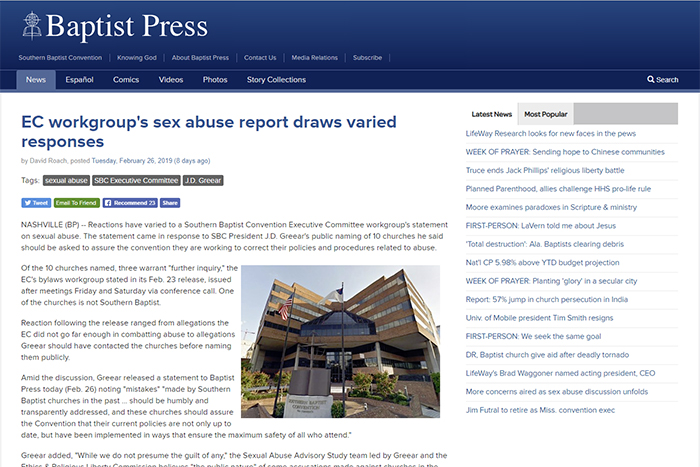Open 'Moore examines paradoxes in Scripture' story
700x467 pixels.
pos(551,207)
